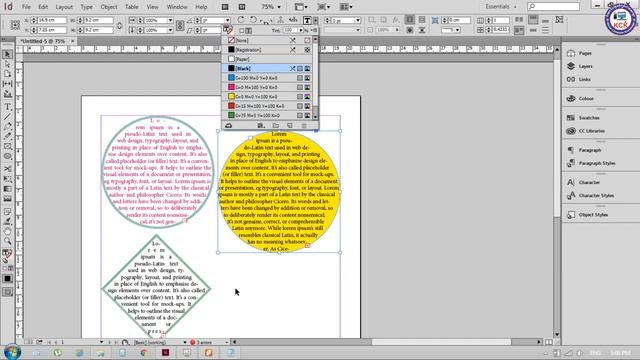Select the Zoom tool
Viewport: 640px width, 360px height.
tap(7, 241)
